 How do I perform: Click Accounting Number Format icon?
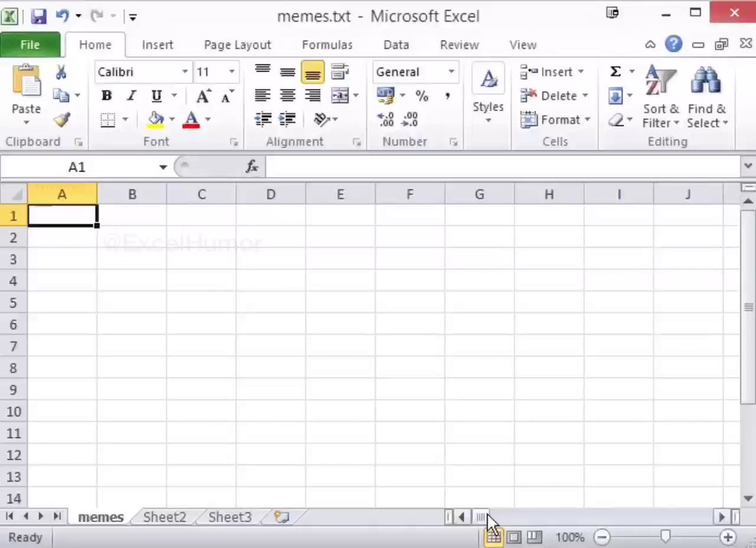point(386,96)
